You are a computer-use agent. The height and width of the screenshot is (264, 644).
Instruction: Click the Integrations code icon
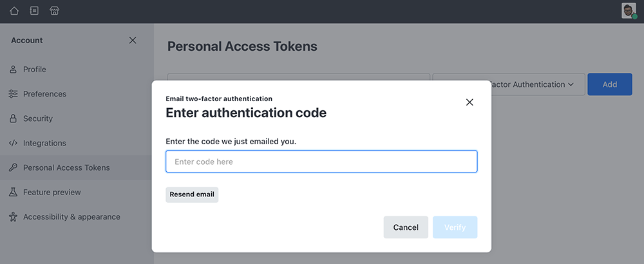pyautogui.click(x=13, y=144)
